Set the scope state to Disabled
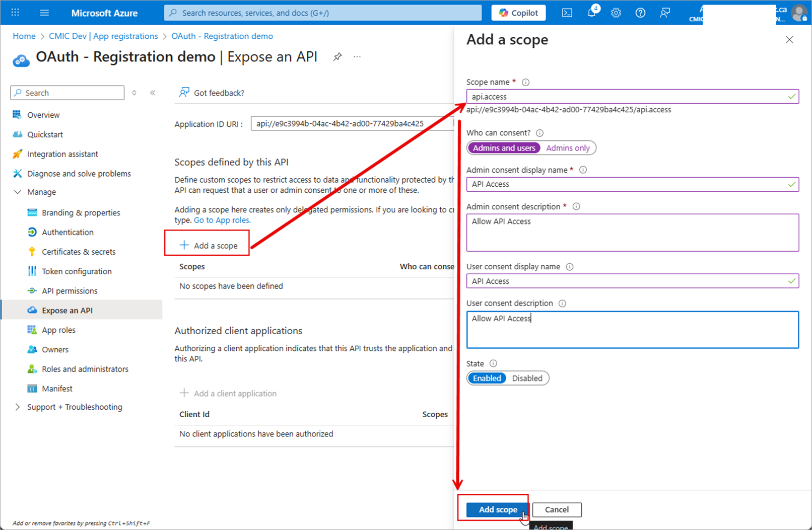Image resolution: width=812 pixels, height=530 pixels. 527,378
